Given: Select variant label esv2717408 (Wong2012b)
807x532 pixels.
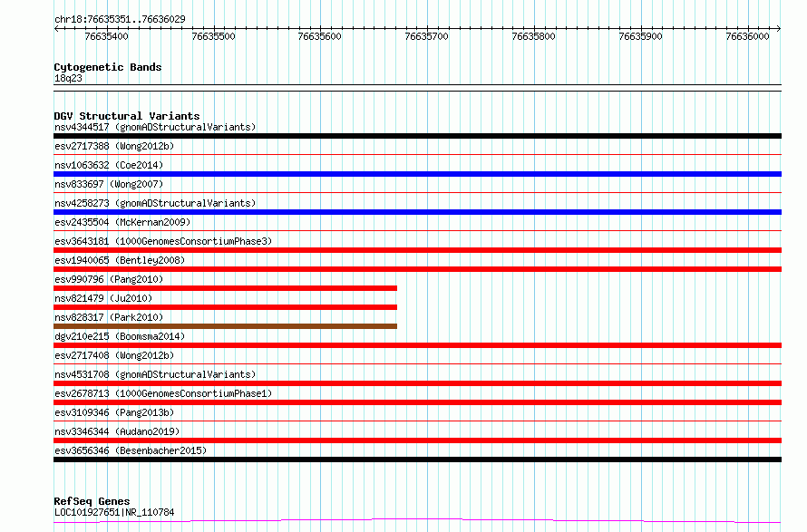Looking at the screenshot, I should click(x=114, y=355).
